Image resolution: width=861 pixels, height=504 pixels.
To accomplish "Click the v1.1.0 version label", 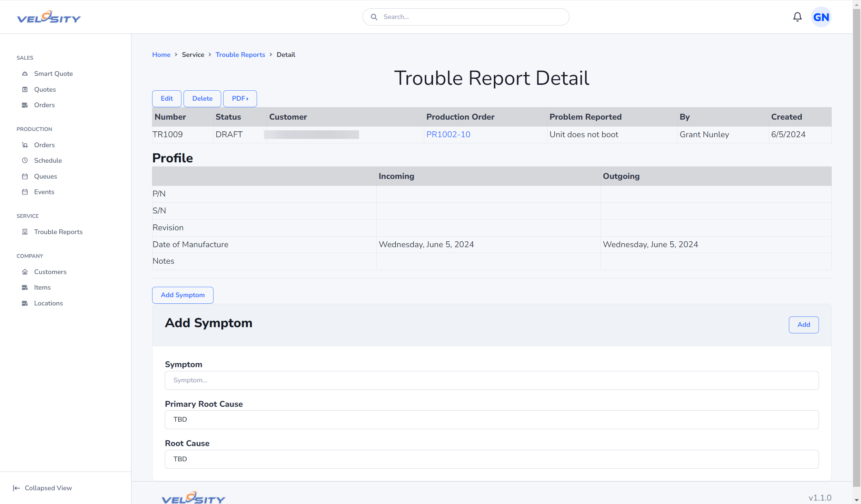I will point(820,498).
